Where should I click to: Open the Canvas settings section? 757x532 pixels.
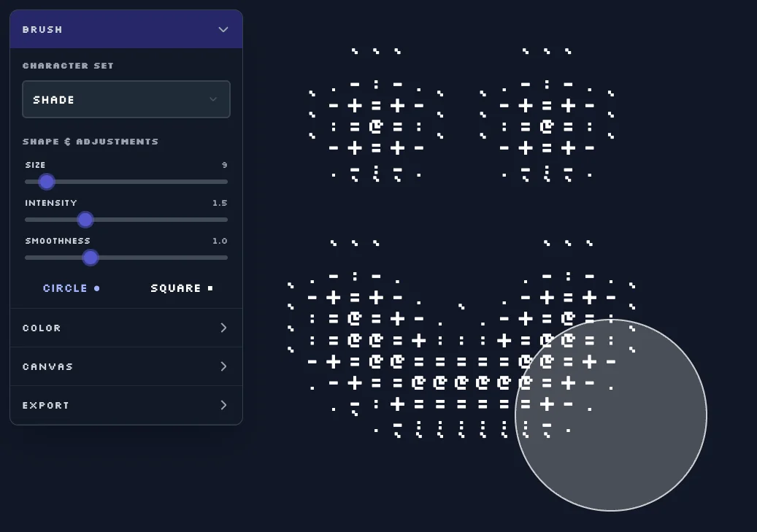(126, 366)
